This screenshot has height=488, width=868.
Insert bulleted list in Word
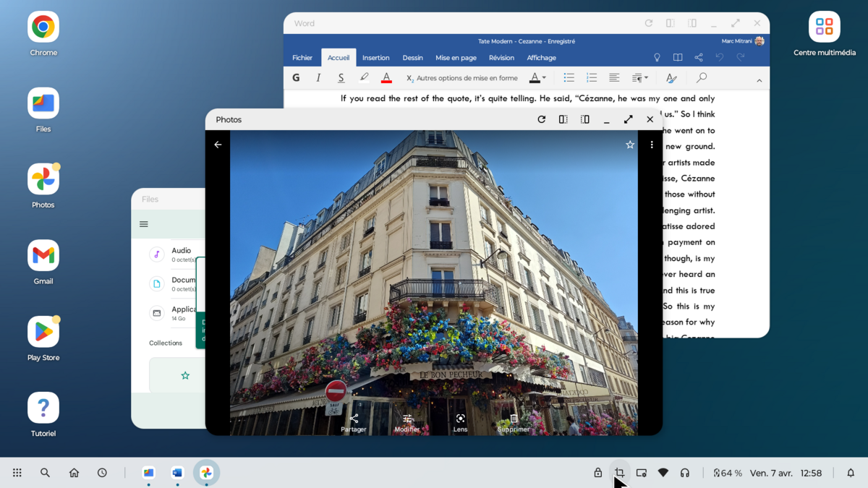point(569,78)
